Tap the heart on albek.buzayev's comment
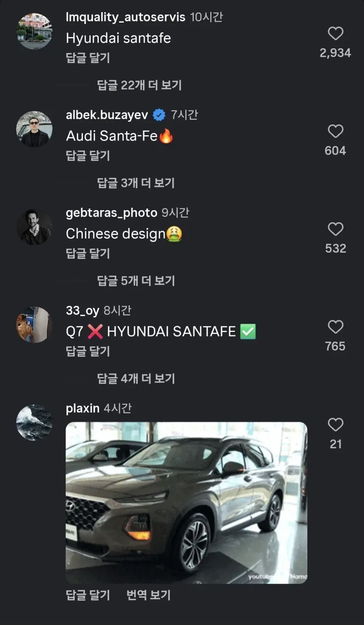 [335, 131]
